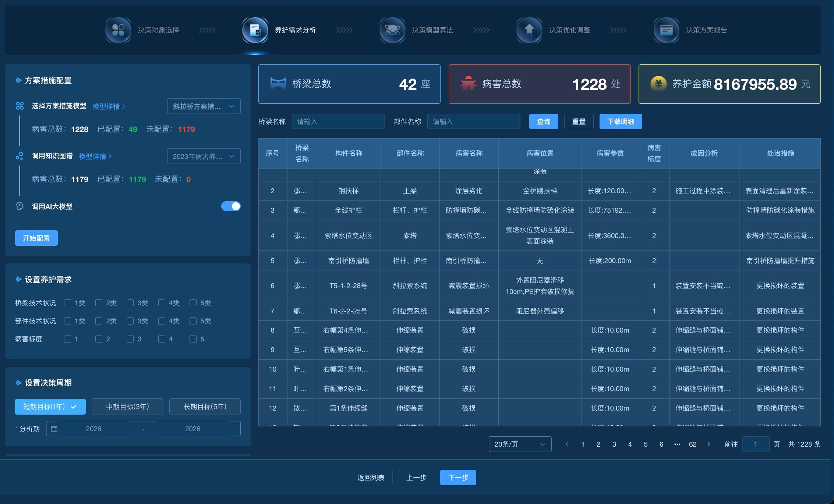834x504 pixels.
Task: Click T5-1-2-28号 cell in row 6
Action: [x=349, y=285]
